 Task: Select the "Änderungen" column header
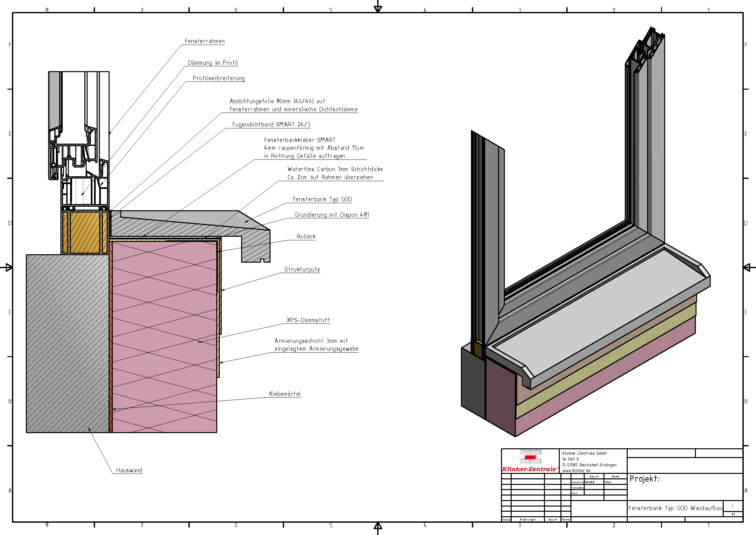point(527,519)
